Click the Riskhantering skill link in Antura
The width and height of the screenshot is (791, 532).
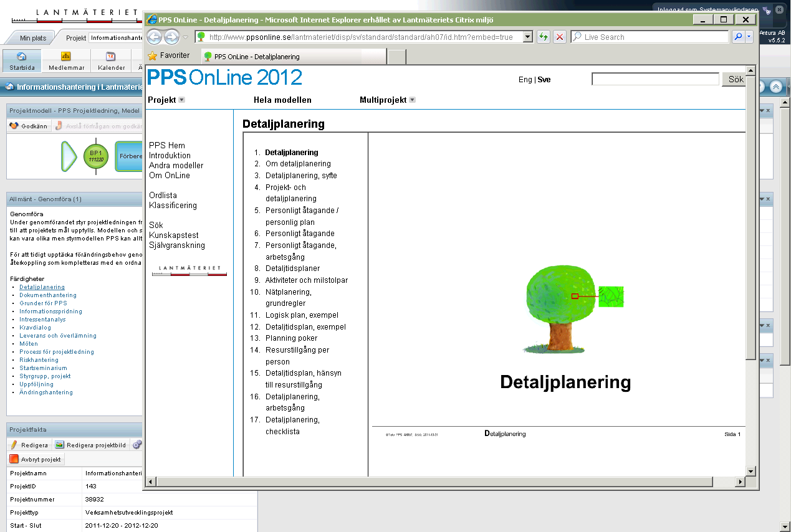[x=39, y=360]
